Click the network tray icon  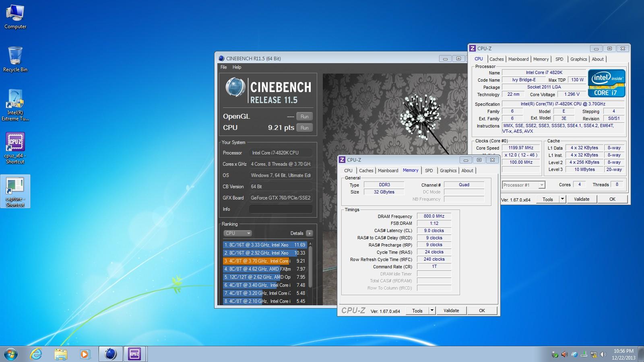[x=593, y=354]
